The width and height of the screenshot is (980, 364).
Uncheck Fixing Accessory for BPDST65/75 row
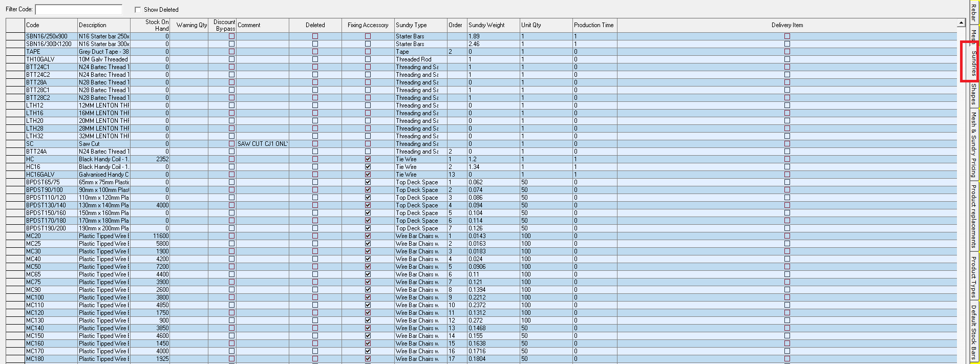pos(368,182)
